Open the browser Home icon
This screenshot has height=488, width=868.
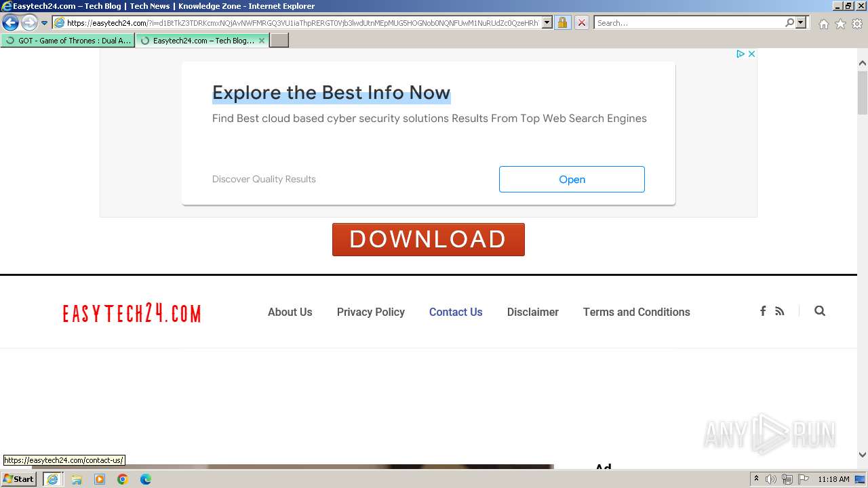click(x=823, y=24)
